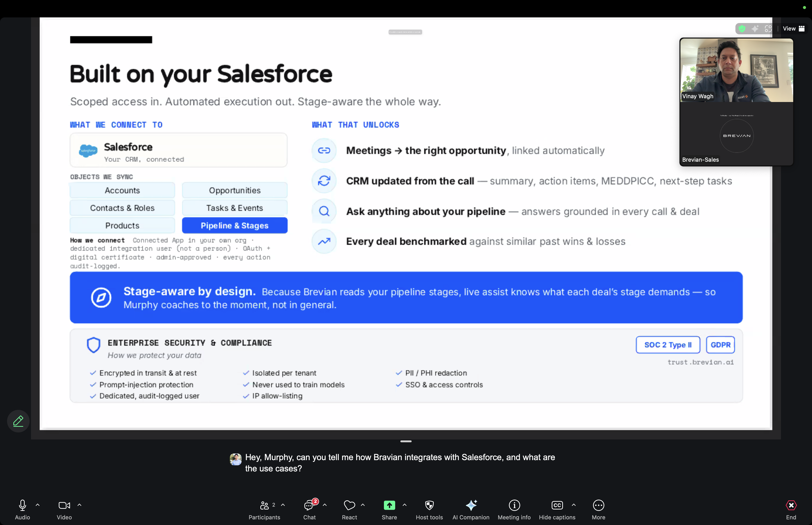Click the magnifier icon beside Ask anything
Viewport: 812px width, 525px height.
tap(324, 211)
